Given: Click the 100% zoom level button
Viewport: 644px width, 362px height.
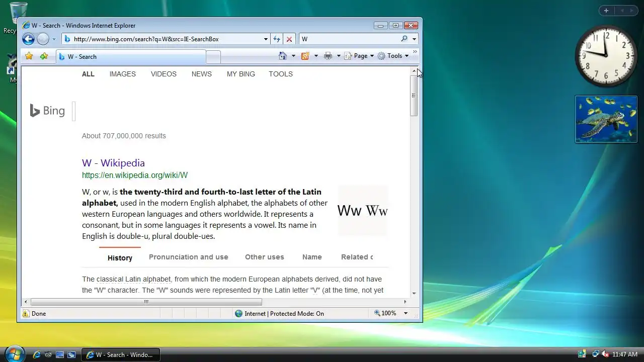Looking at the screenshot, I should pyautogui.click(x=385, y=313).
